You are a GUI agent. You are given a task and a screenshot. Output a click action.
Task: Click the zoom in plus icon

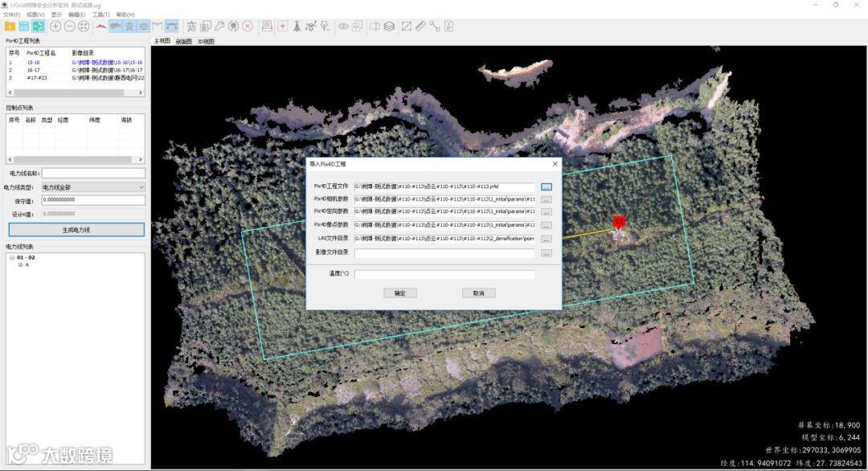click(x=55, y=26)
